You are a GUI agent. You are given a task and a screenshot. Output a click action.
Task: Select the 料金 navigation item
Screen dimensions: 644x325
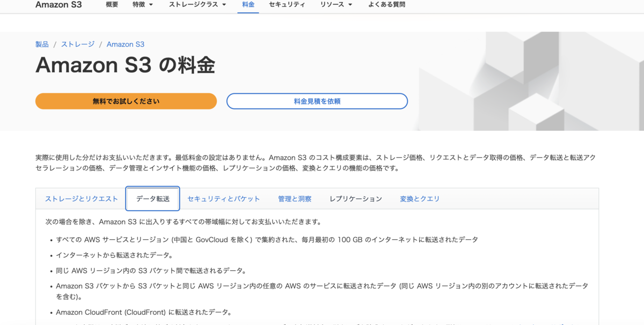point(248,5)
